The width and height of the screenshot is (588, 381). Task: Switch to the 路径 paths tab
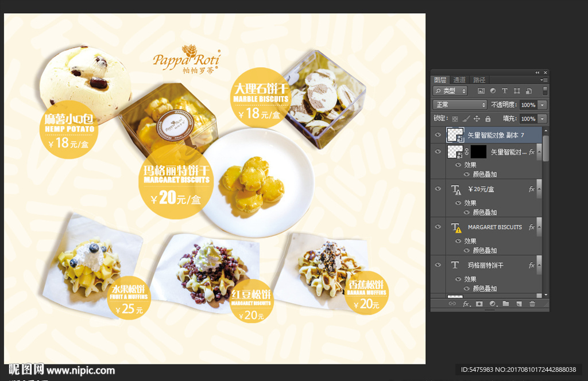click(x=479, y=80)
